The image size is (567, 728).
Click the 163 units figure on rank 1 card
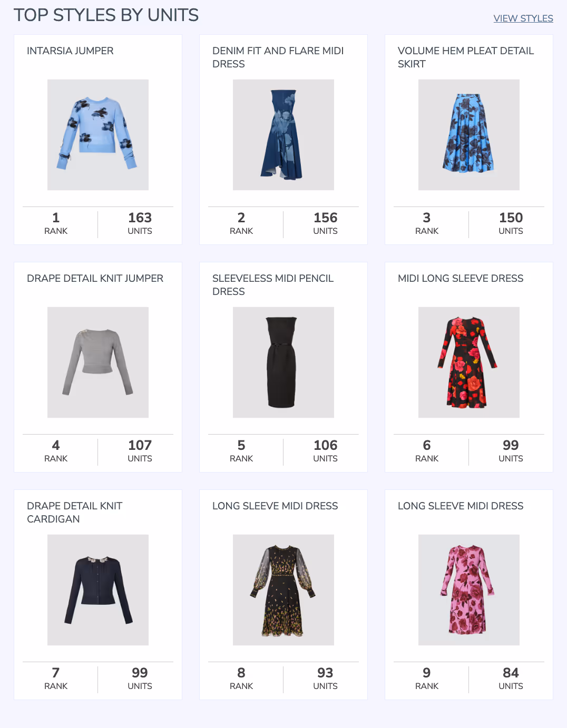pos(140,218)
